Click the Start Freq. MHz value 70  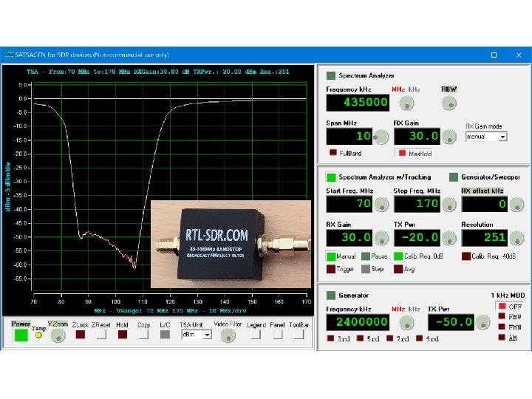pos(349,204)
